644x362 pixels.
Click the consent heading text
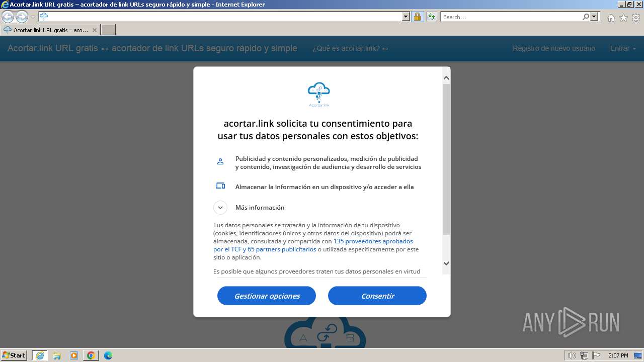coord(318,130)
